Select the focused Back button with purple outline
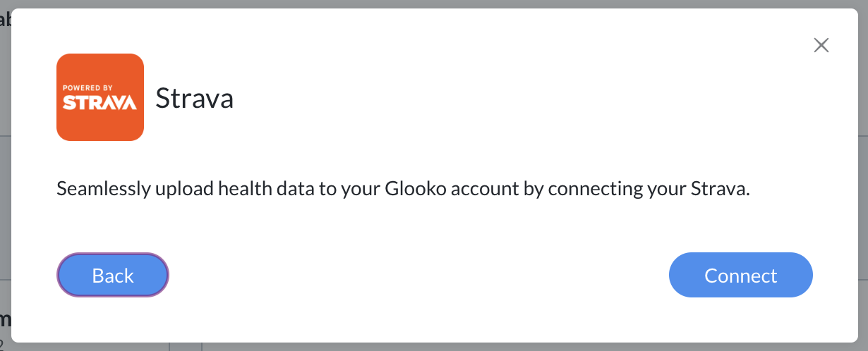The image size is (868, 351). (113, 275)
